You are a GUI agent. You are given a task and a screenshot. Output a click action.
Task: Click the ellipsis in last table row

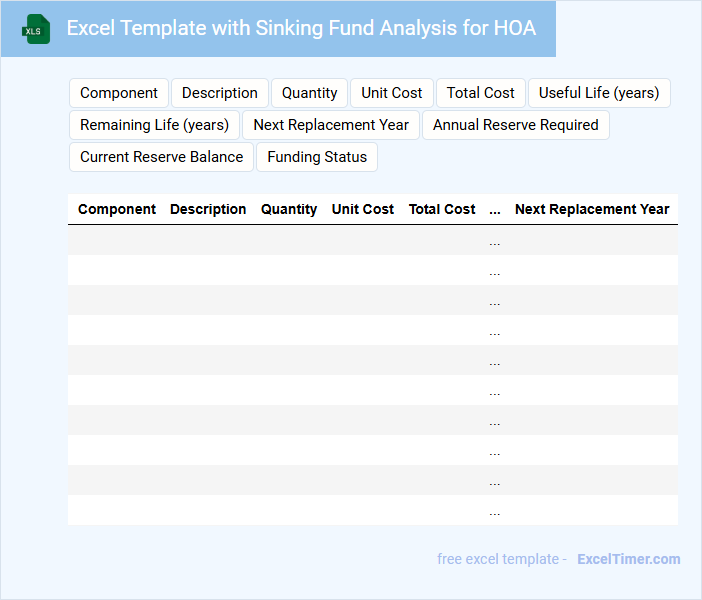coord(495,511)
